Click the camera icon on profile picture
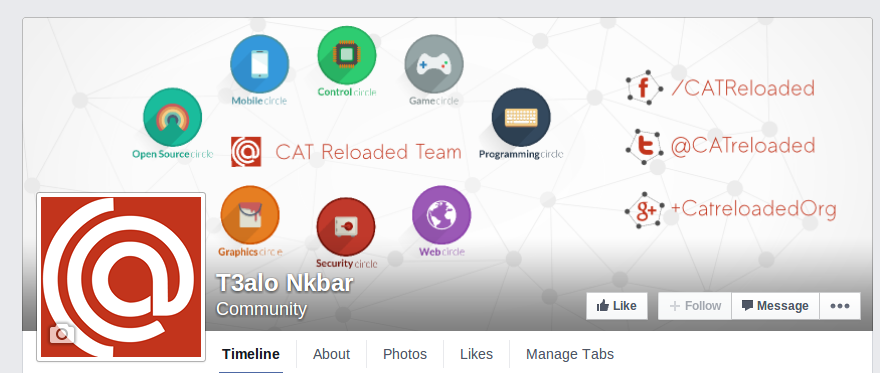The image size is (880, 373). click(x=62, y=334)
